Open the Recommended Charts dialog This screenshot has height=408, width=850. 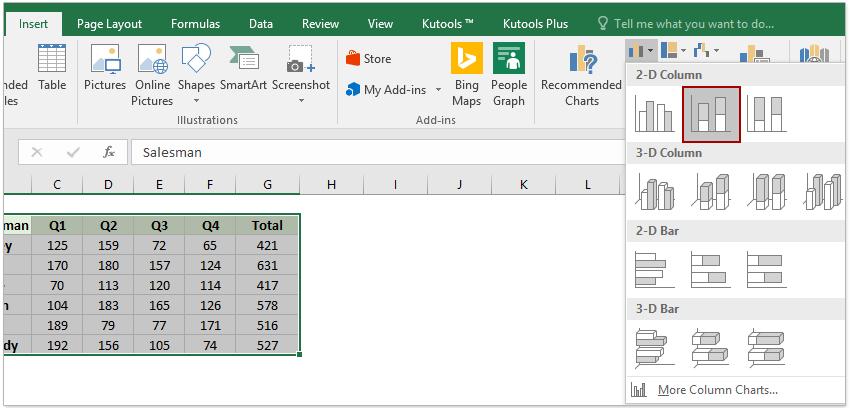pos(581,76)
